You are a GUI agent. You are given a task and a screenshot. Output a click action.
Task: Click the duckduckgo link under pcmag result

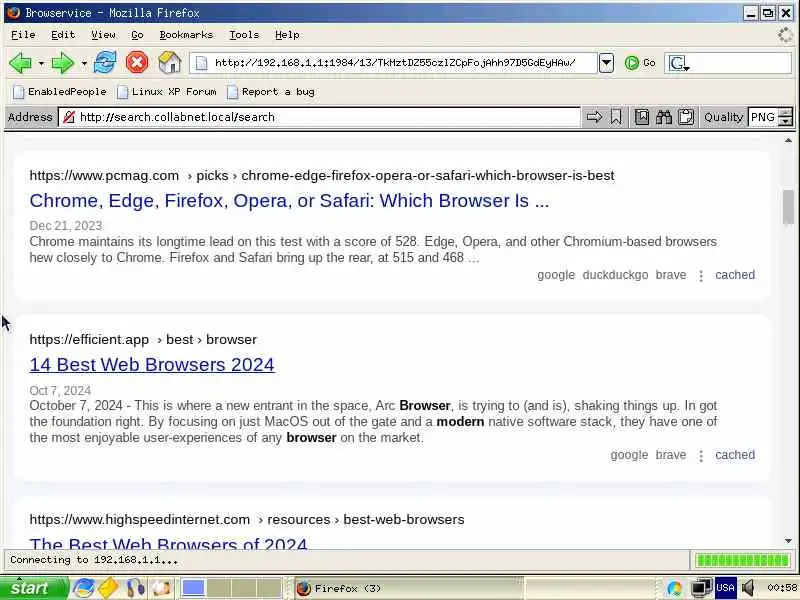[x=615, y=274]
